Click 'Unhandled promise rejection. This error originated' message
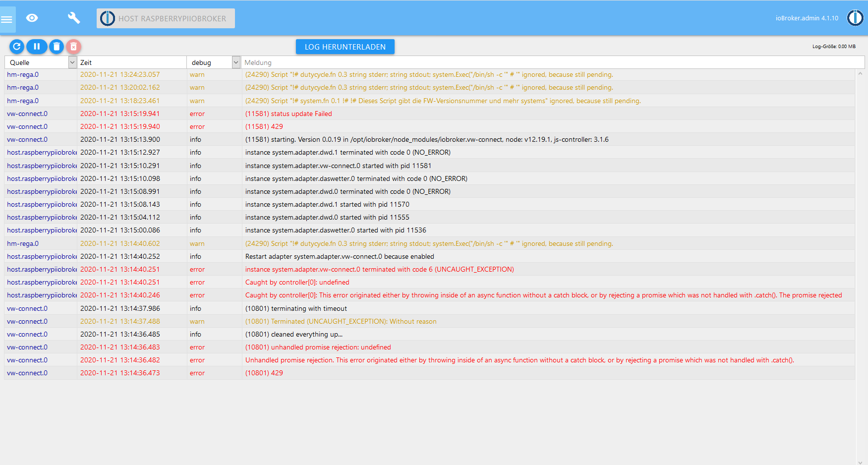 520,360
